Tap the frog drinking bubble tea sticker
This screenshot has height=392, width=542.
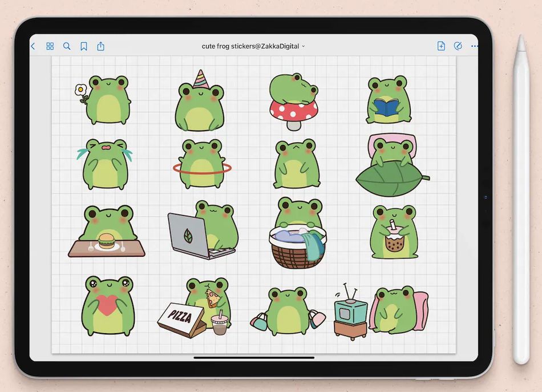pyautogui.click(x=394, y=232)
